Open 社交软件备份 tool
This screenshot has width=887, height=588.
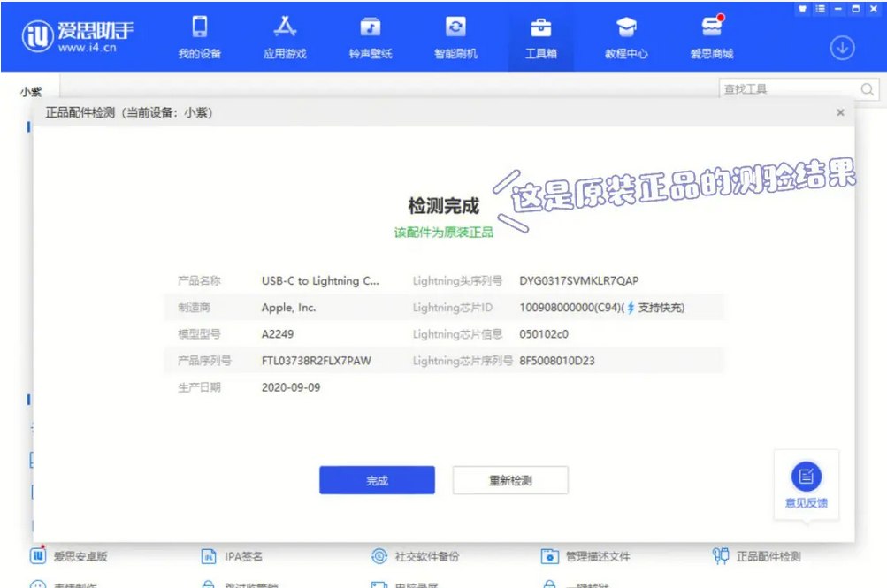416,556
